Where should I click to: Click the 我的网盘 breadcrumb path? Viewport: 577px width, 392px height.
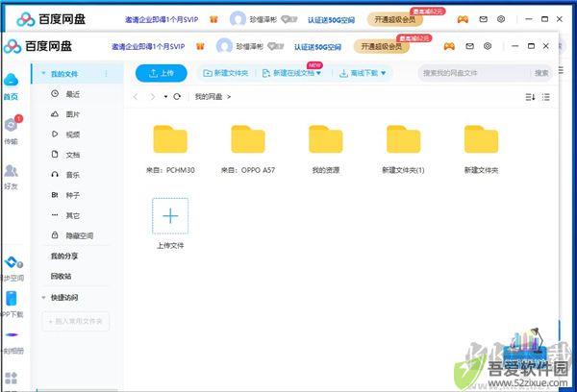209,97
